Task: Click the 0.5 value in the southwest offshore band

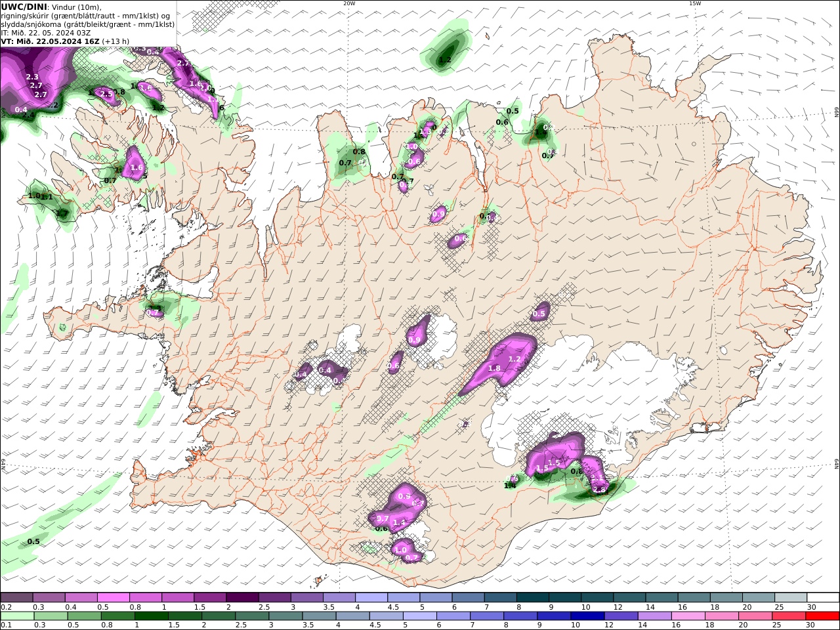Action: (33, 541)
